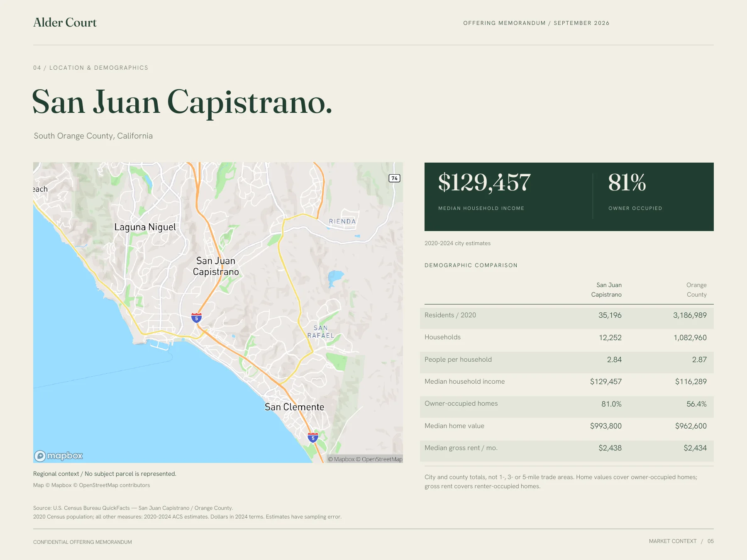
Task: Click the Route 74 highway shield
Action: 394,178
